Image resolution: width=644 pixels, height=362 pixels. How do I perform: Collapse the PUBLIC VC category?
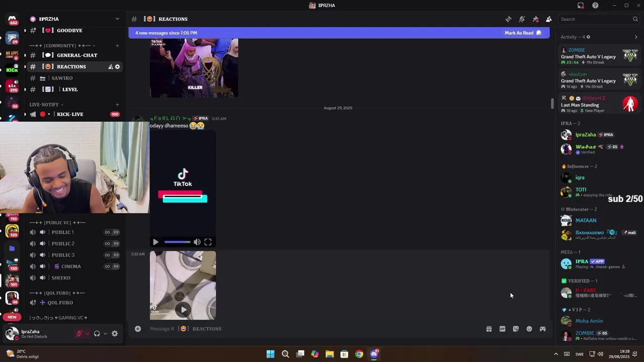click(57, 223)
